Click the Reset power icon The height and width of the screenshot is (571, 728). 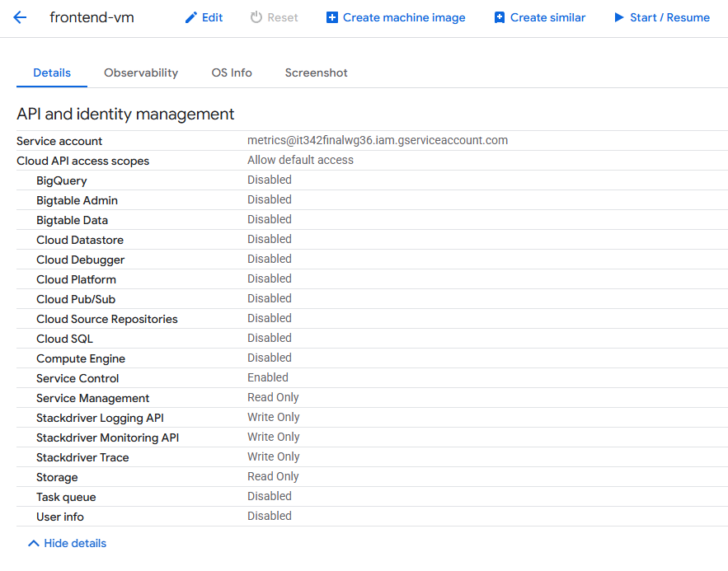coord(256,17)
